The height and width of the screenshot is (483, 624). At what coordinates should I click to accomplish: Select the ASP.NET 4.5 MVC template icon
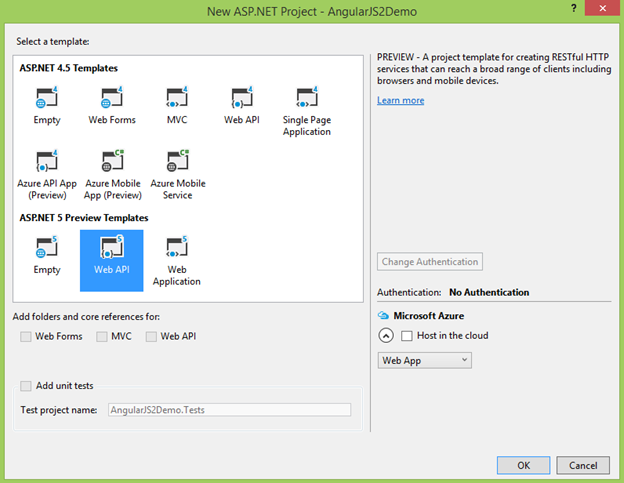(x=177, y=97)
